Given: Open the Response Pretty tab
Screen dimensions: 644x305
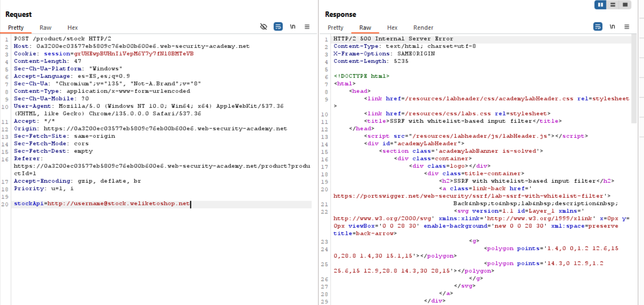Looking at the screenshot, I should point(335,27).
